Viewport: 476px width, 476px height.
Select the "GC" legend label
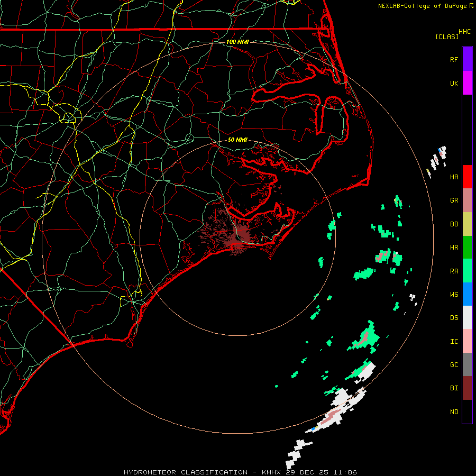click(x=454, y=365)
